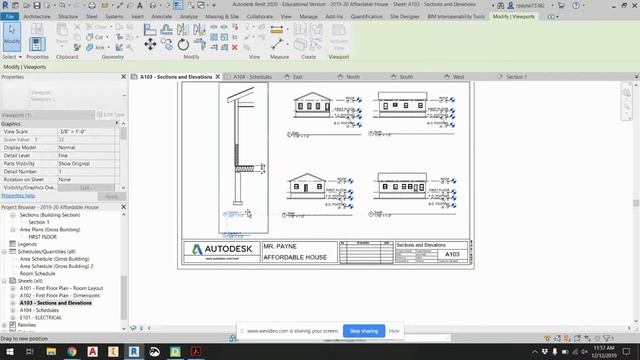Click the Detail Number value field

coord(86,172)
